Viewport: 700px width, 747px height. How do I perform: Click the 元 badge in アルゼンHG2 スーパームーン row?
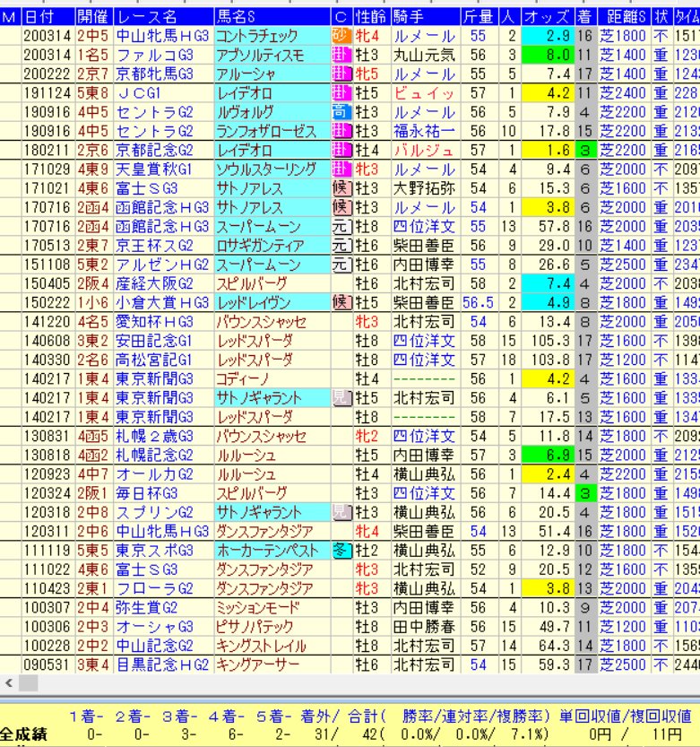pos(341,265)
